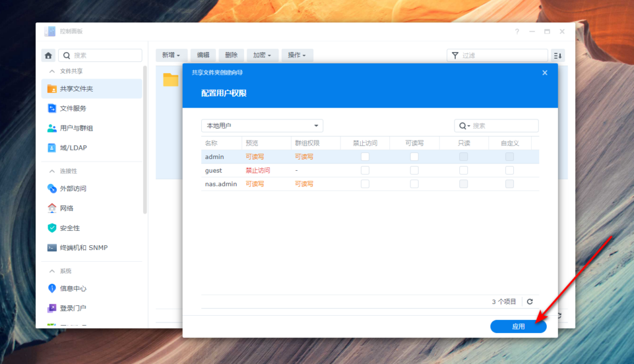
Task: Refresh the user permissions list
Action: (530, 301)
